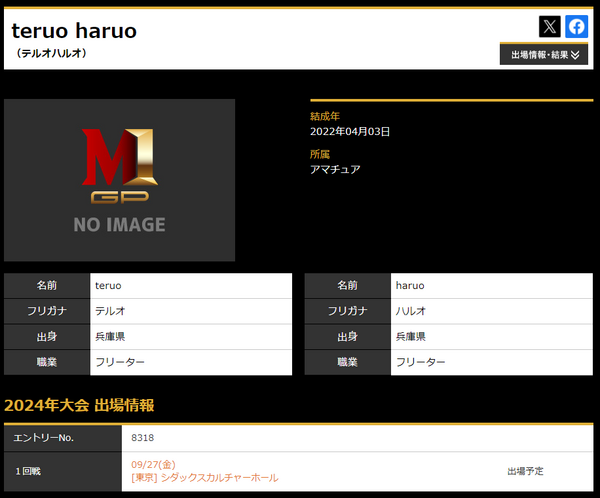Screen dimensions: 600x498
Task: Click the entry number 8318
Action: coord(143,438)
